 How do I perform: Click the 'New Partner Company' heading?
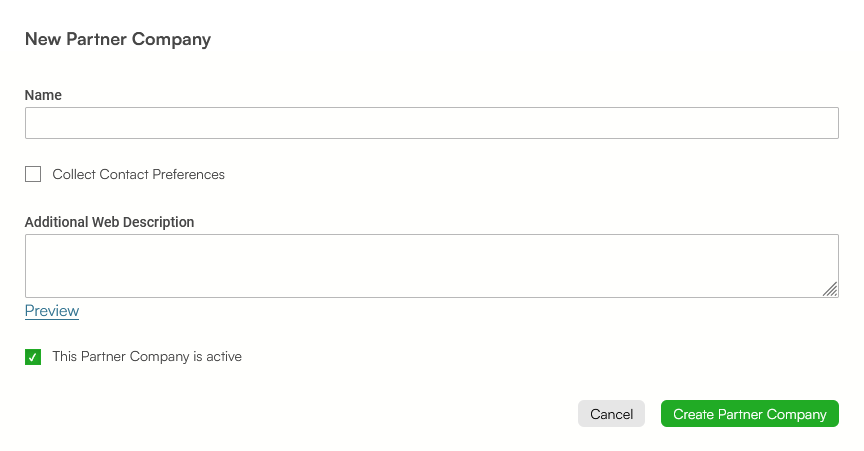118,39
